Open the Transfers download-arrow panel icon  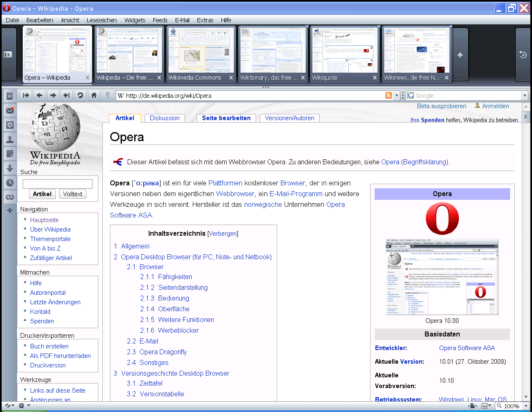pos(9,168)
